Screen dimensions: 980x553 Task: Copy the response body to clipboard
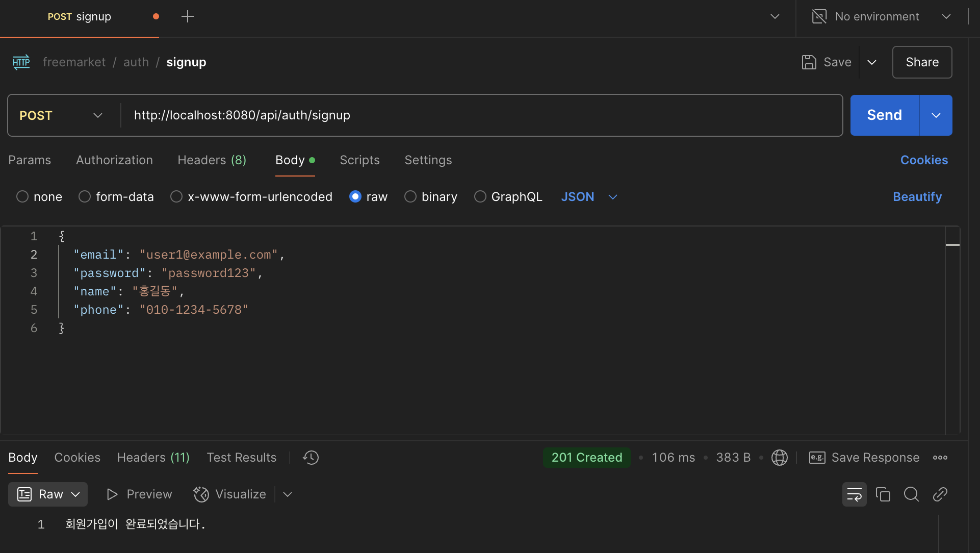[x=883, y=494]
